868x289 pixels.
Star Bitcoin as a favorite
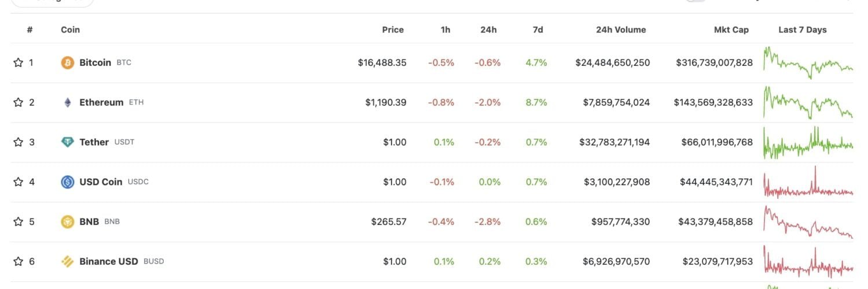tap(18, 62)
